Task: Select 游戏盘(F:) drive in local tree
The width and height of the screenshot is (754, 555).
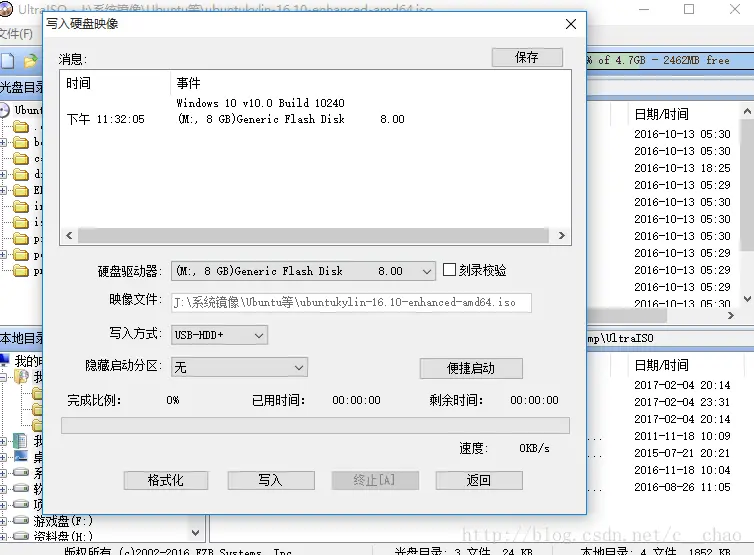Action: (x=63, y=521)
